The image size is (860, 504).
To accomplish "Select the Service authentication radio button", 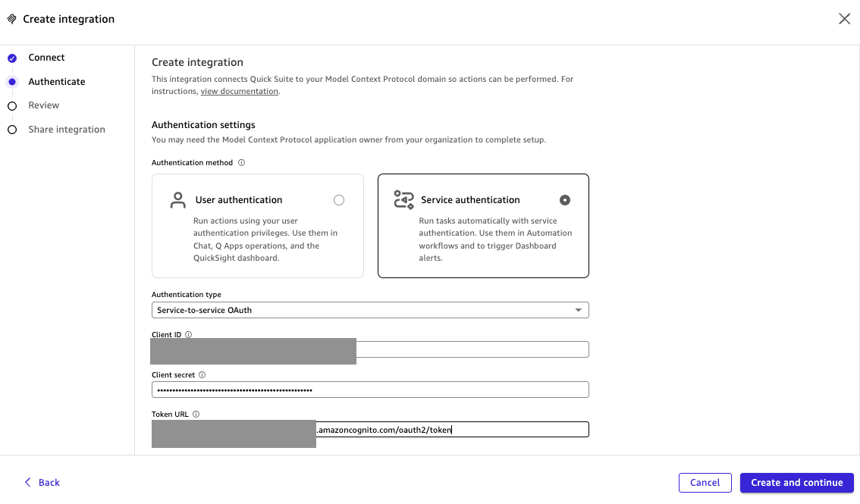I will coord(564,200).
